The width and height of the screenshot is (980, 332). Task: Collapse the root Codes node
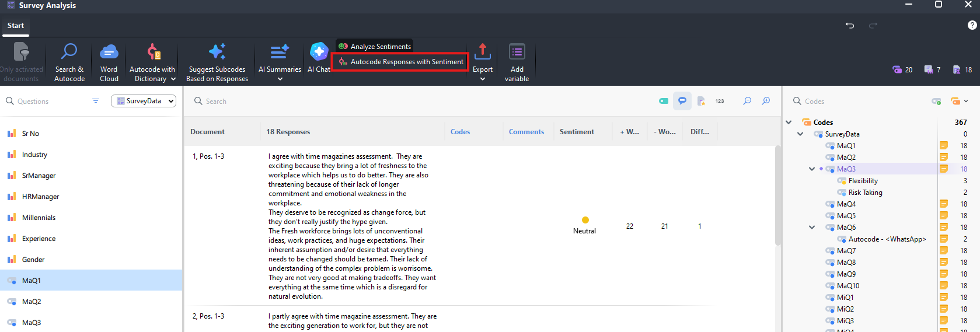789,122
